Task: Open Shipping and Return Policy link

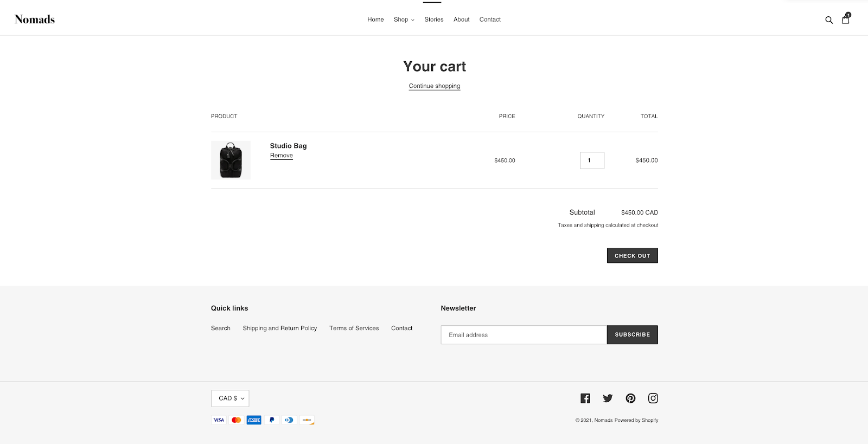Action: point(280,329)
